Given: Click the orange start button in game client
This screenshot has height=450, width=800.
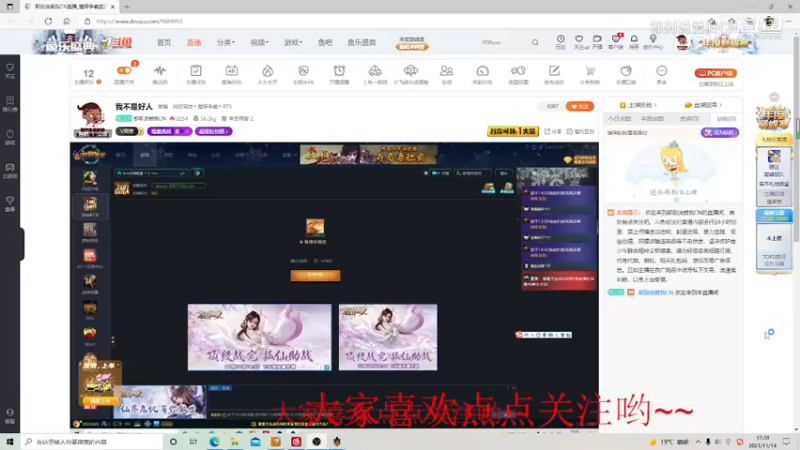Looking at the screenshot, I should (315, 276).
